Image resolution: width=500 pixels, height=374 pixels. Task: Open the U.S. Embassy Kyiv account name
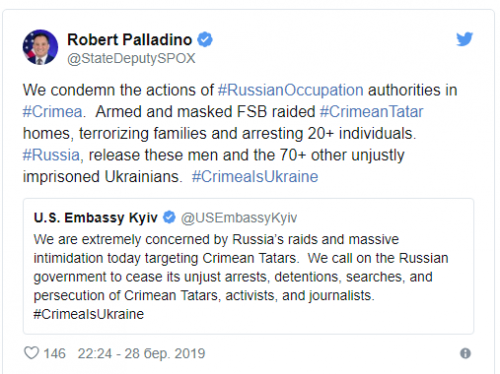click(x=96, y=218)
